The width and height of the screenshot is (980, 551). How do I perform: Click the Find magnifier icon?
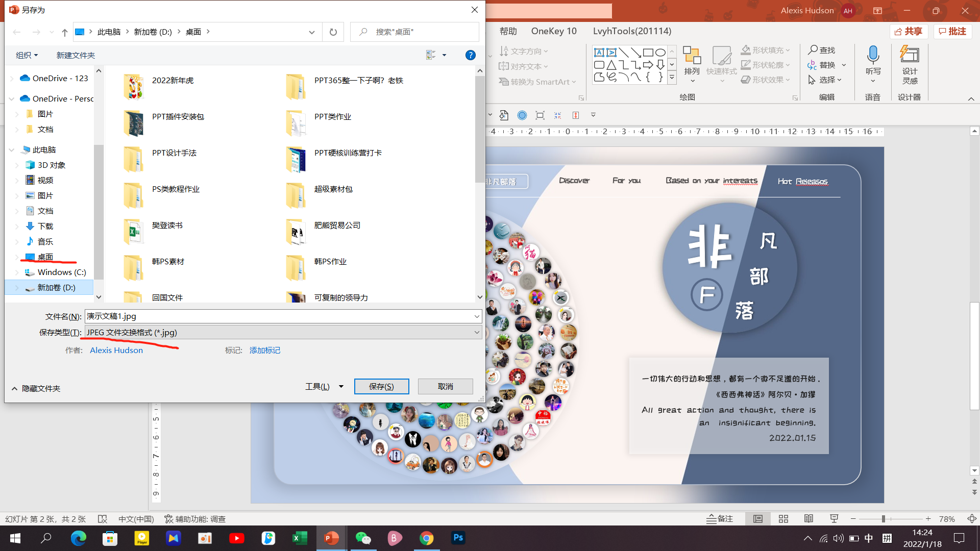click(x=813, y=49)
